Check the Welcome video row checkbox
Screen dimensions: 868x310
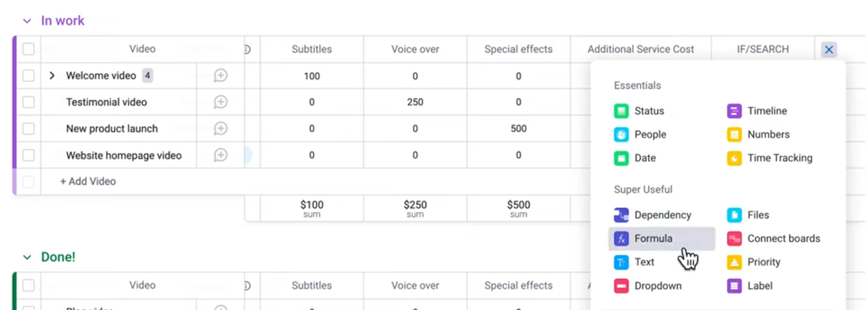click(28, 76)
